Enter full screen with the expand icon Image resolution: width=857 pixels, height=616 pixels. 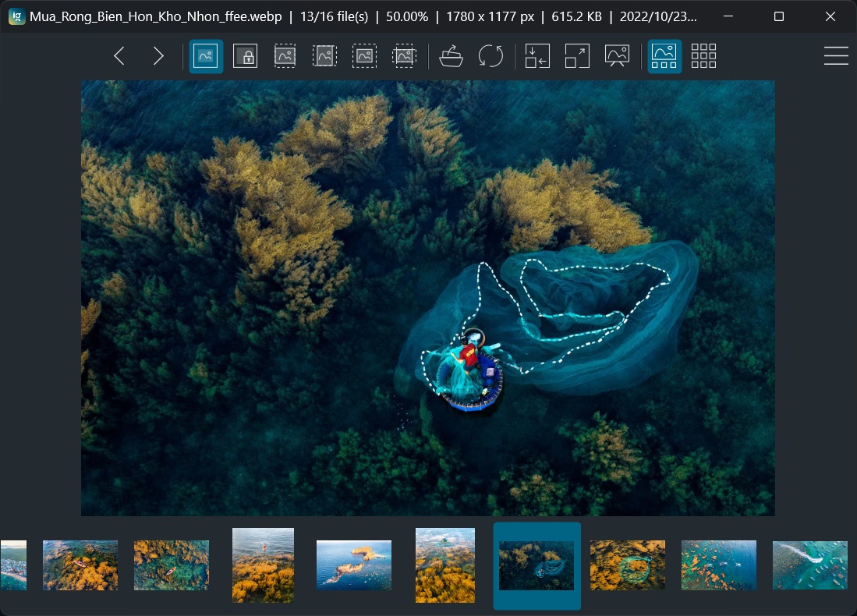[x=576, y=55]
